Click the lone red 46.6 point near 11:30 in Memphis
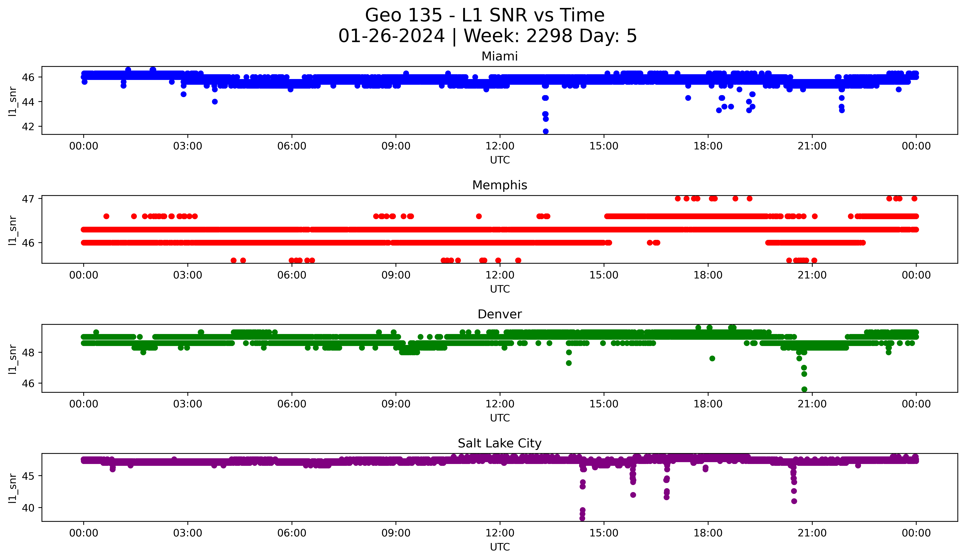The height and width of the screenshot is (560, 965). coord(479,216)
